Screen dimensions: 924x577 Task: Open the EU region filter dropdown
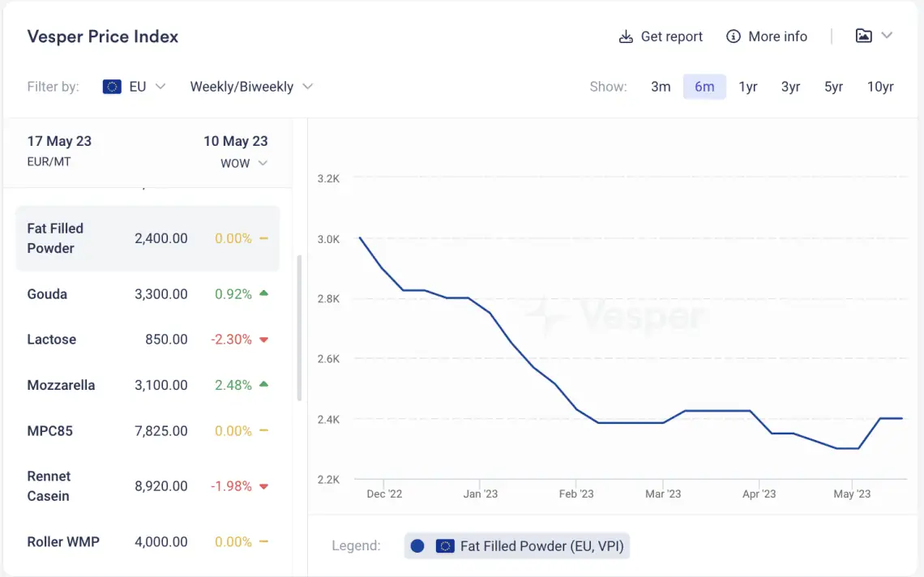(x=135, y=87)
